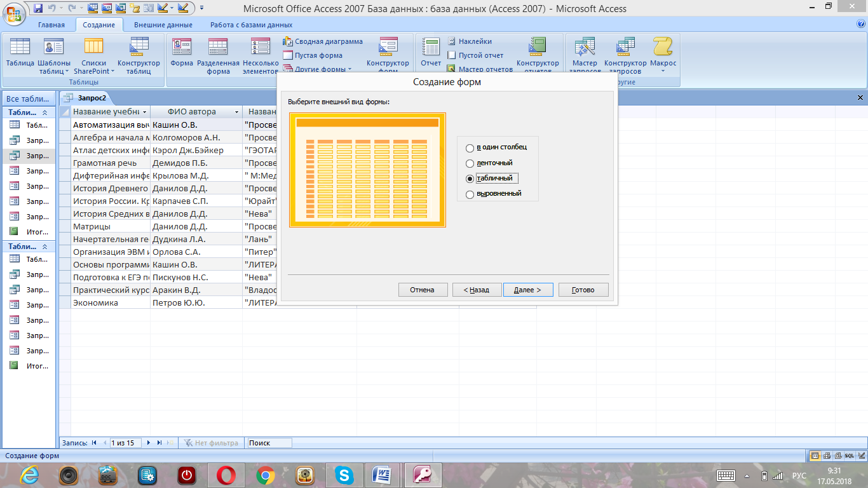Click the form layout preview image

[x=367, y=170]
